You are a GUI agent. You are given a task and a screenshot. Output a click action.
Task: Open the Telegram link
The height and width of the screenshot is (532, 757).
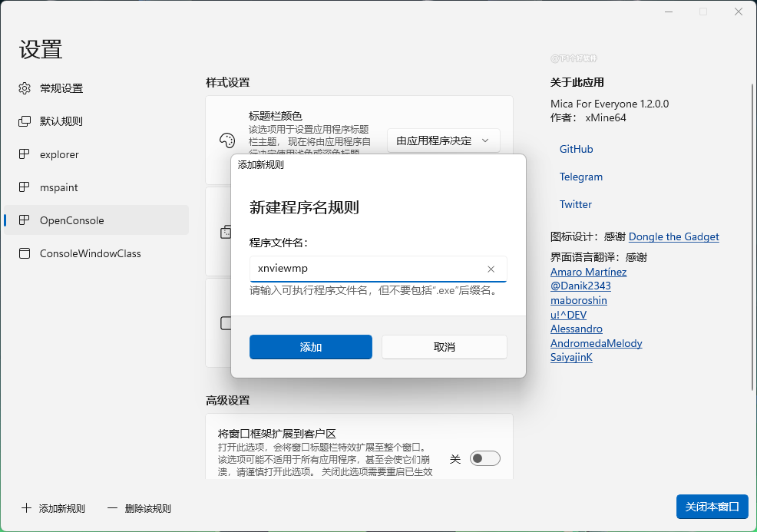tap(580, 177)
